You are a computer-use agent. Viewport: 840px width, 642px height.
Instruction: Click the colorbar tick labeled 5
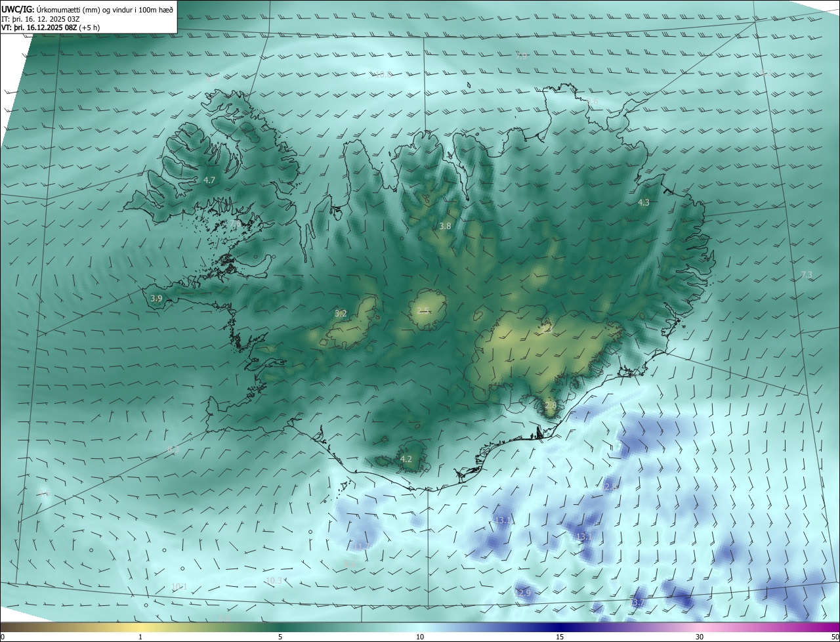[x=280, y=637]
